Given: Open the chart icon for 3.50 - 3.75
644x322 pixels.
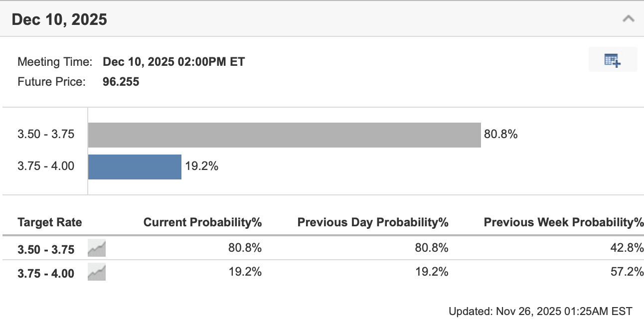Looking at the screenshot, I should tap(97, 248).
